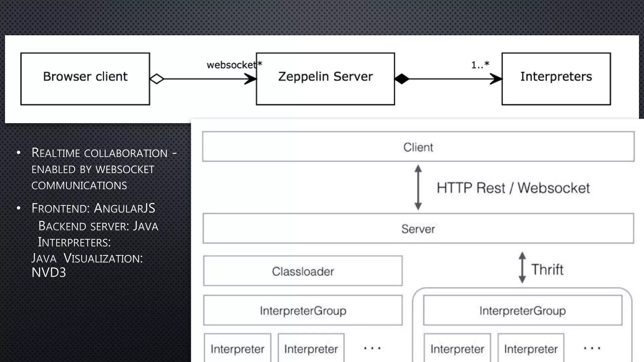Click the Client layer box
This screenshot has height=362, width=644.
click(418, 147)
